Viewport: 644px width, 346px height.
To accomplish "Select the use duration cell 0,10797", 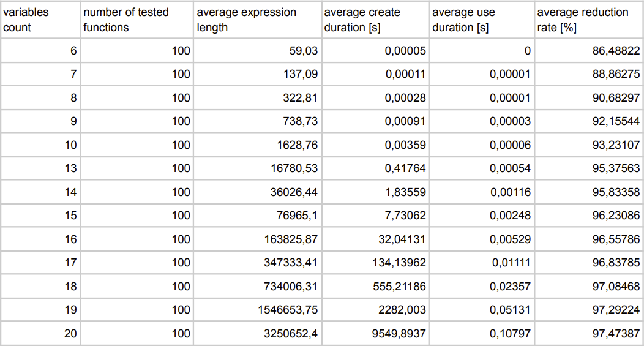I will [x=481, y=334].
